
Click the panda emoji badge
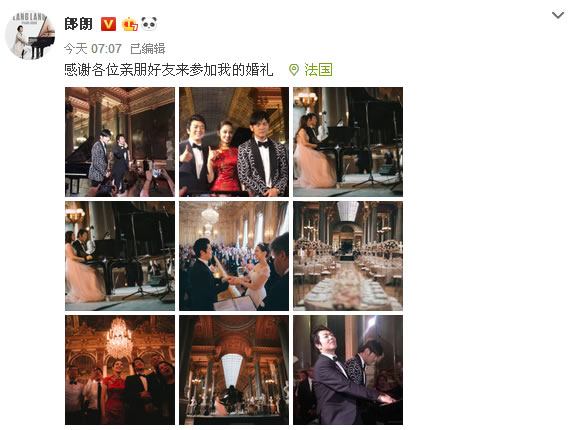coord(149,24)
